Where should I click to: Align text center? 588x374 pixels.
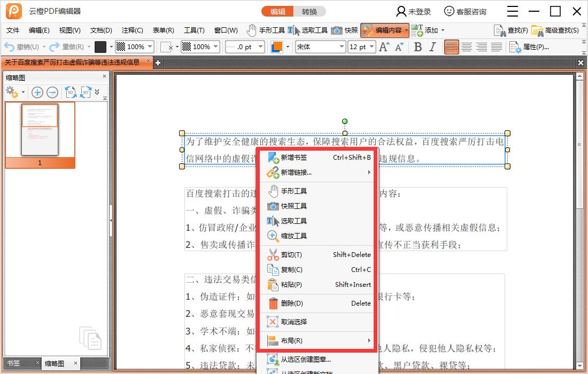(467, 47)
